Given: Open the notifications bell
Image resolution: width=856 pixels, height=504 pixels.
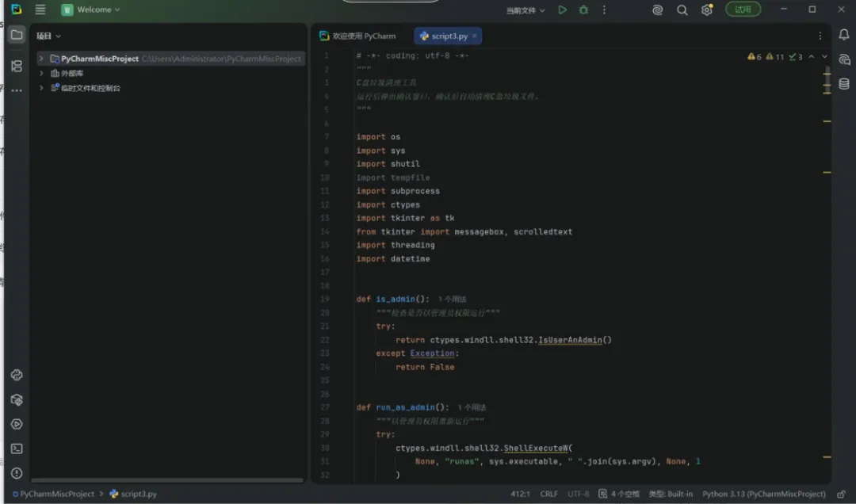Looking at the screenshot, I should [844, 34].
